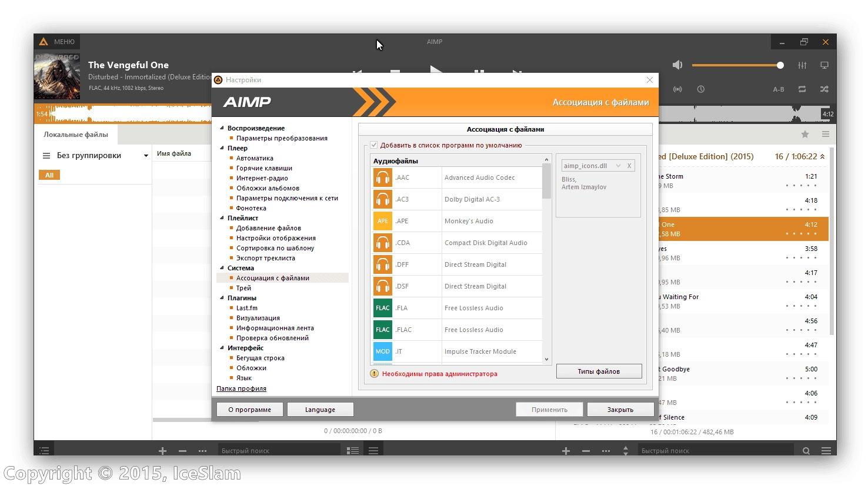Click the tree list icon in the library footer
The image size is (868, 486).
click(44, 451)
